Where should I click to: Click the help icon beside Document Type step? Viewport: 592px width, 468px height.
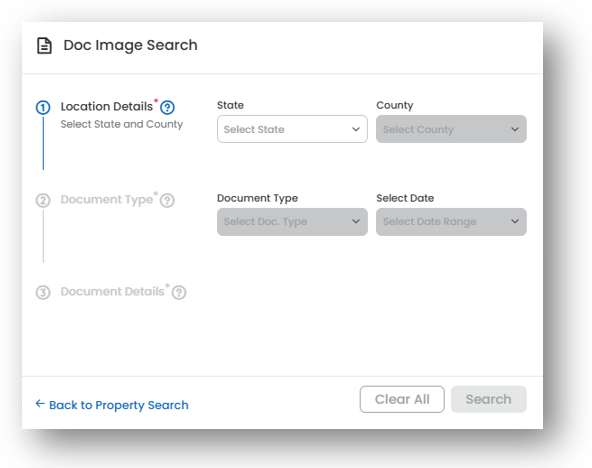pos(167,200)
